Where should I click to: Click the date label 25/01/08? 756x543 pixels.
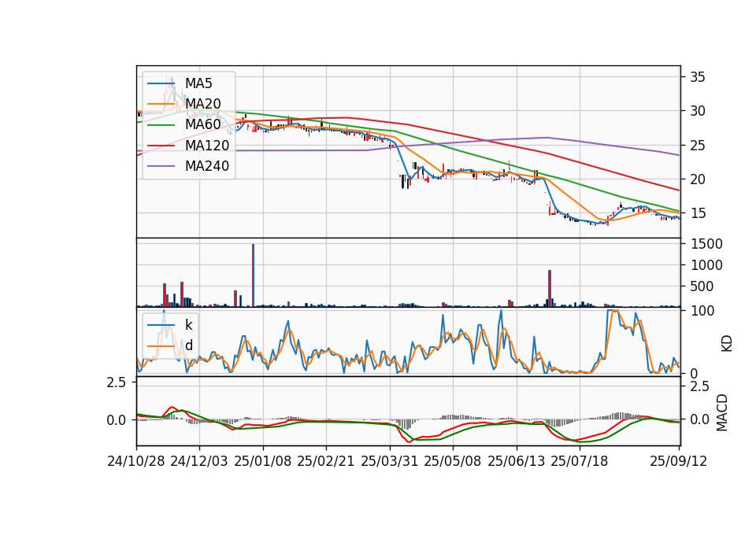263,461
